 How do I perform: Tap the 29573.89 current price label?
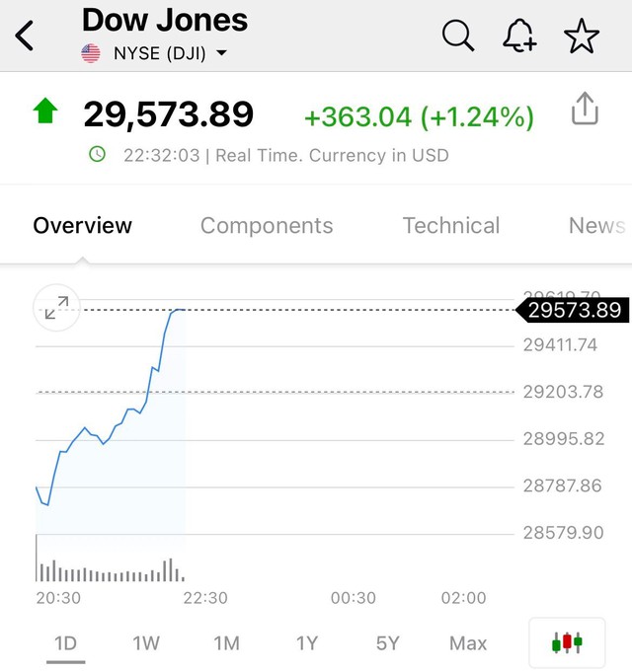pos(573,310)
